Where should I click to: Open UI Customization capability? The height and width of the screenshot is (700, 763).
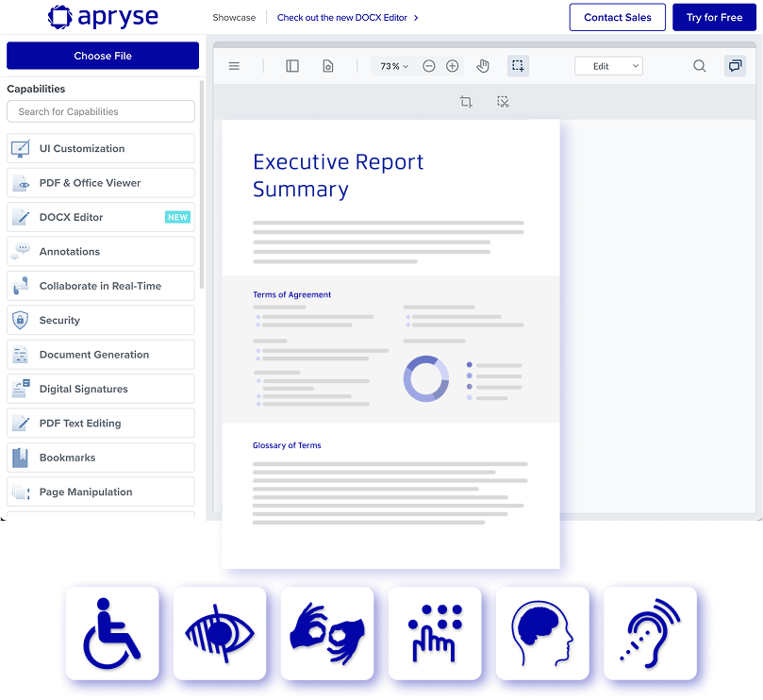101,148
